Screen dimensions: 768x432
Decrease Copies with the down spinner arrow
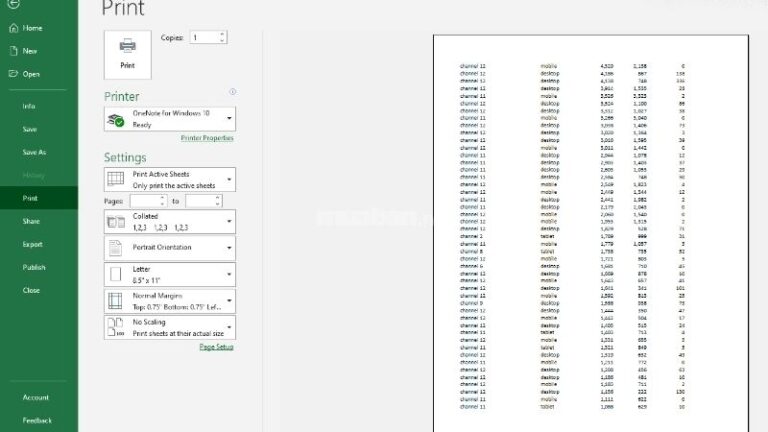(222, 41)
